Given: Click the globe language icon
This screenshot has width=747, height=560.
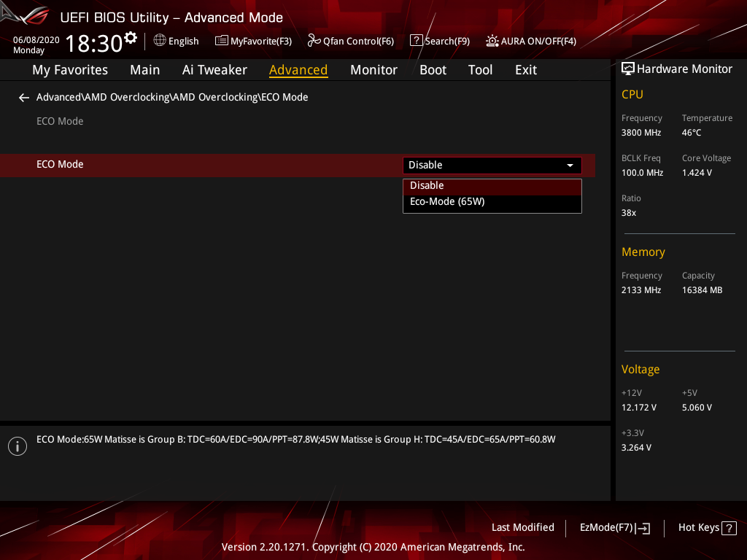Looking at the screenshot, I should (x=160, y=41).
